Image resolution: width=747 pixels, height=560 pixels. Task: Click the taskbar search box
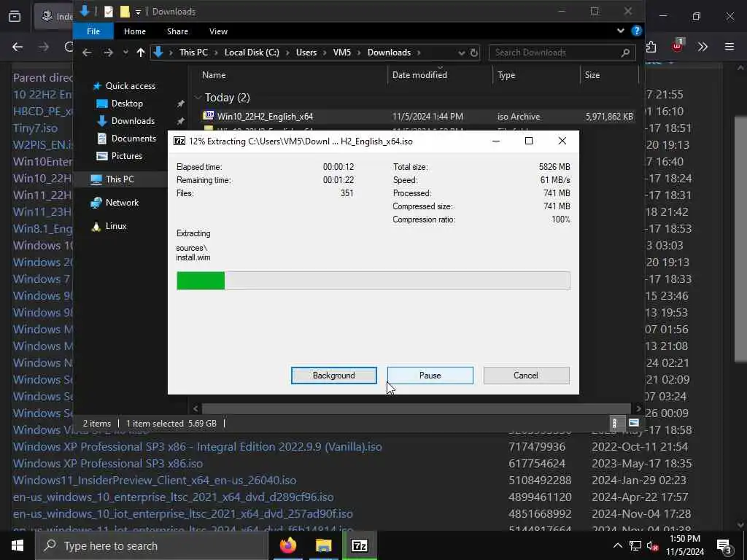pyautogui.click(x=152, y=545)
